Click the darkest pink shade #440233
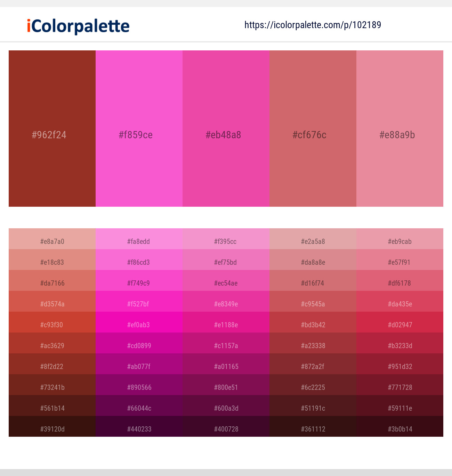Image resolution: width=452 pixels, height=476 pixels. coord(139,429)
